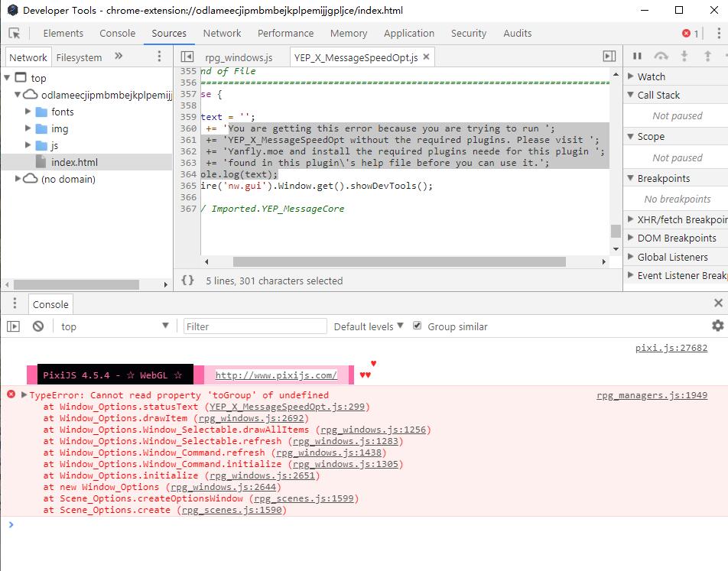The image size is (728, 571).
Task: Expand the img folder
Action: 28,128
